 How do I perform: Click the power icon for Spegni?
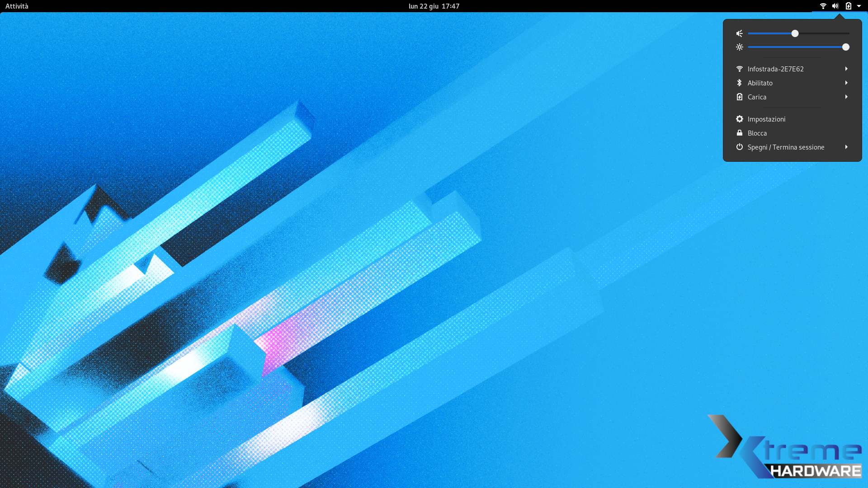click(x=740, y=147)
